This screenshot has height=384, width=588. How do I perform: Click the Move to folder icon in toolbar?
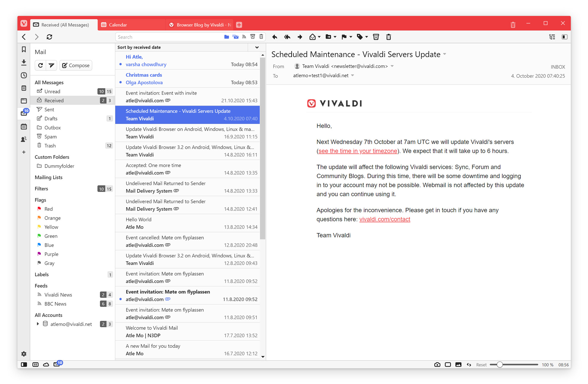(328, 37)
